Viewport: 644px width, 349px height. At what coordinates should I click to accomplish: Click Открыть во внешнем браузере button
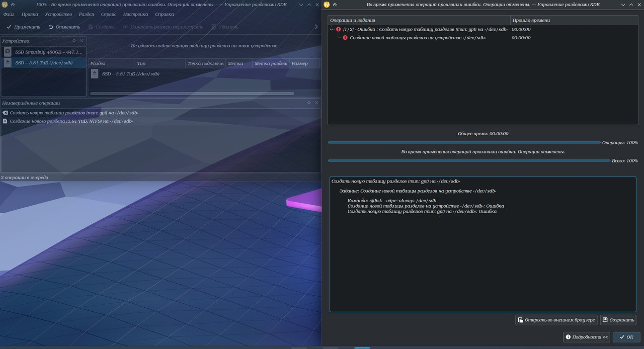556,320
